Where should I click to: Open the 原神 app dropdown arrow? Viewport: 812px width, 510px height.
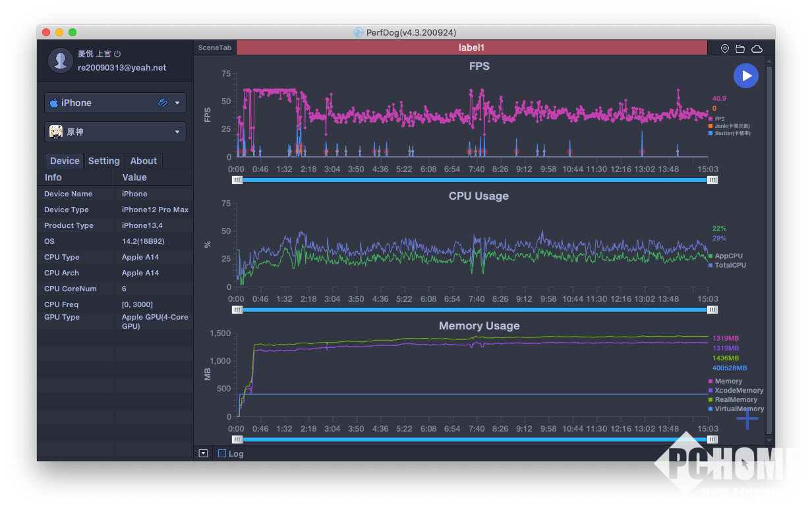177,132
